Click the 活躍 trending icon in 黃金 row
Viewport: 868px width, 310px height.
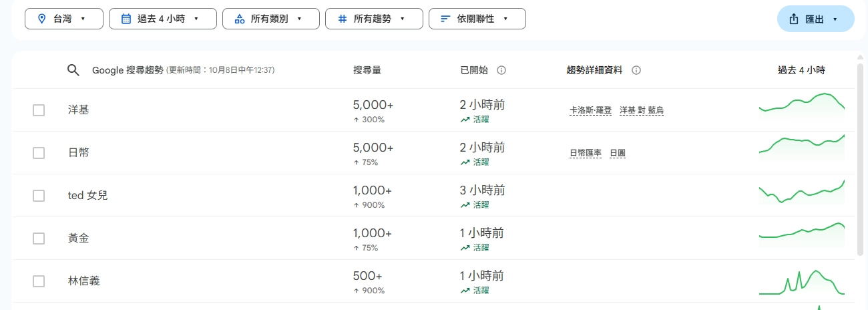pyautogui.click(x=465, y=248)
